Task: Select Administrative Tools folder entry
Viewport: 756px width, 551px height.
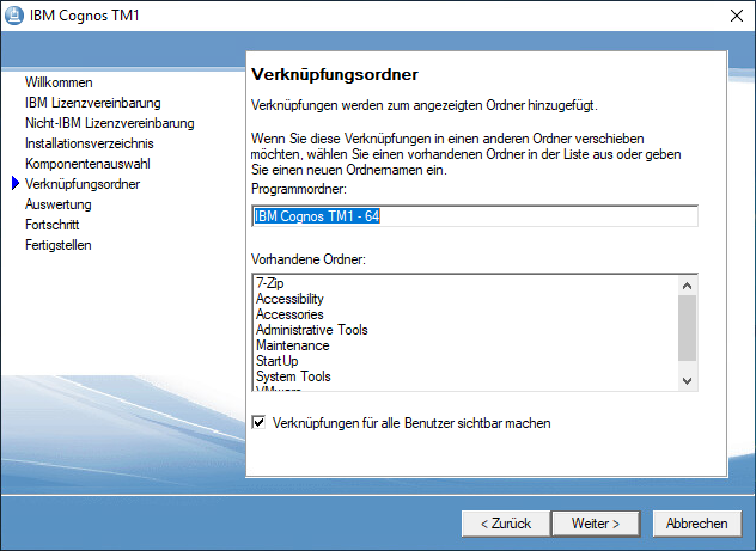Action: coord(312,330)
